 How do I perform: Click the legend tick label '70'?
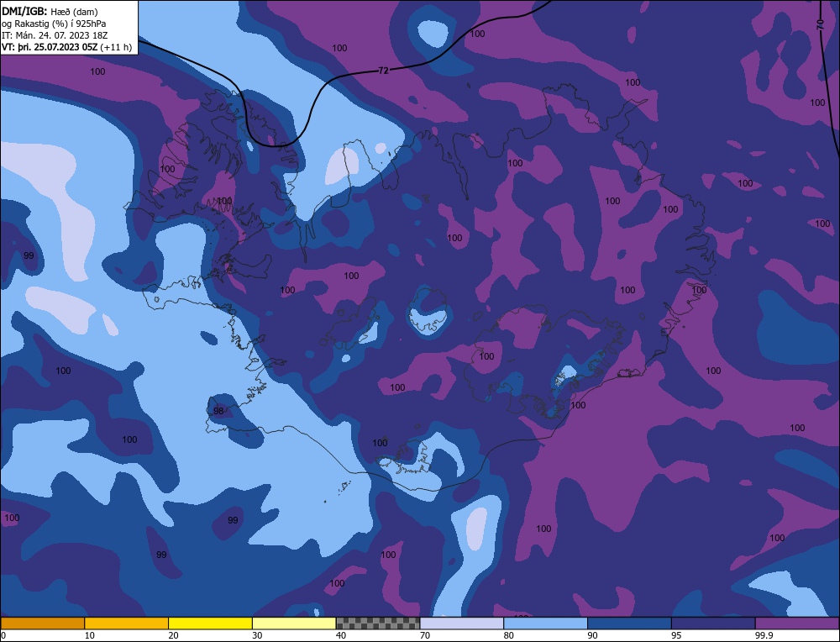pyautogui.click(x=425, y=635)
